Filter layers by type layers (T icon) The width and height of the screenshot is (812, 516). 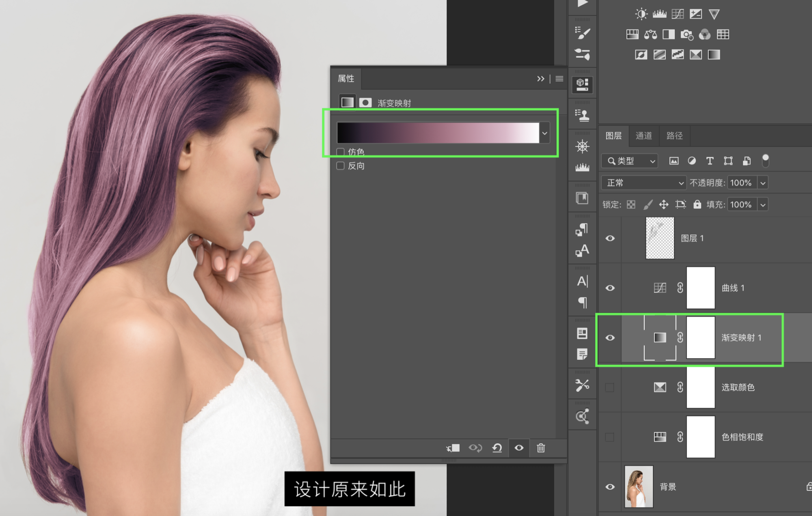(x=710, y=161)
